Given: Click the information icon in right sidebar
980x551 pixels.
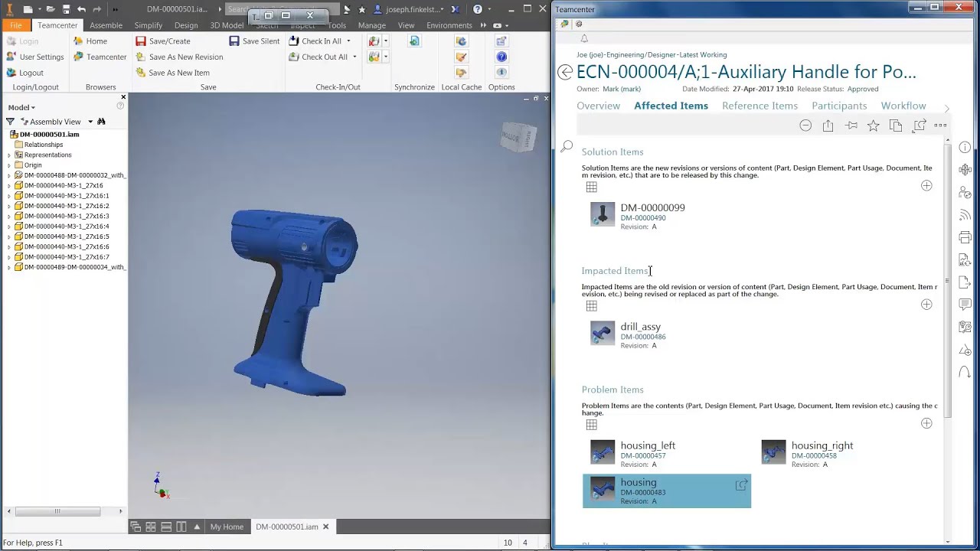Looking at the screenshot, I should [965, 147].
